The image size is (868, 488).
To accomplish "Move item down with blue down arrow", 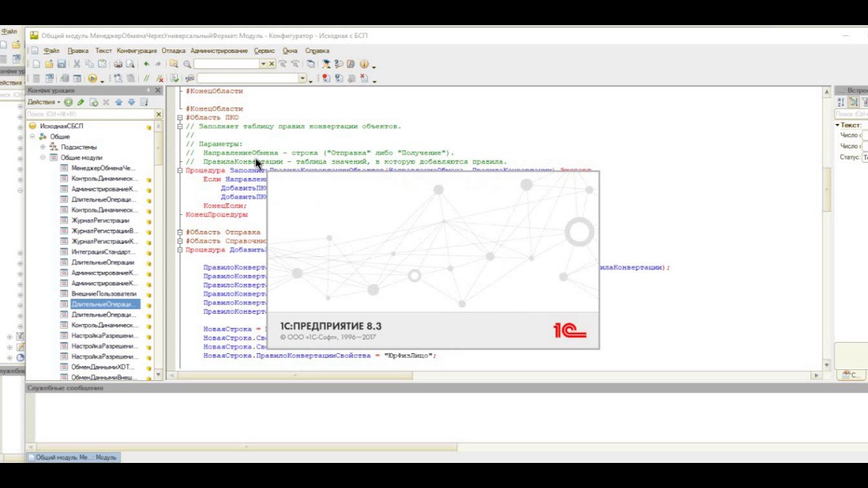I will click(132, 102).
